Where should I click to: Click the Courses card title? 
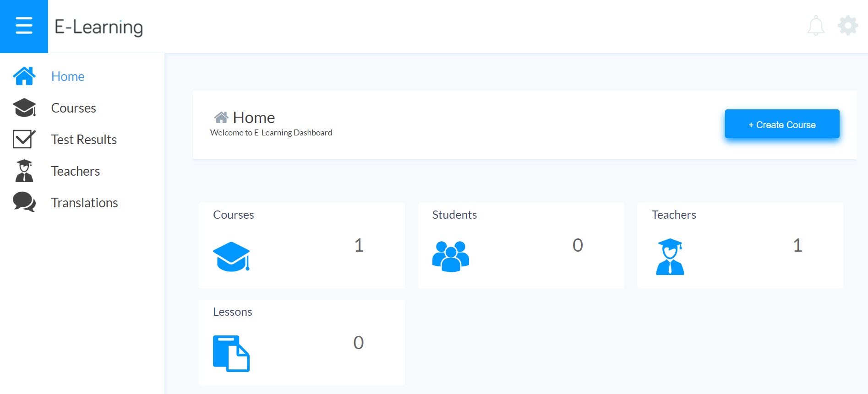(234, 215)
